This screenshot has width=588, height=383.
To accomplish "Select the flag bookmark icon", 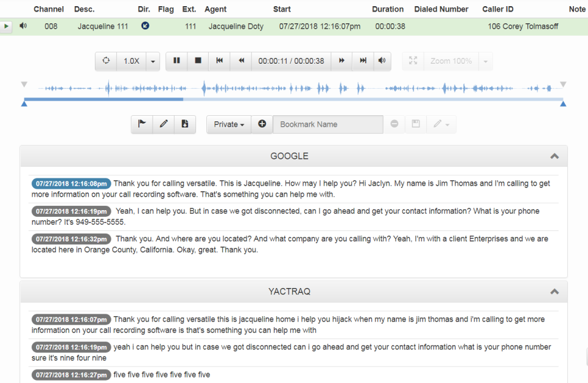I will click(141, 124).
